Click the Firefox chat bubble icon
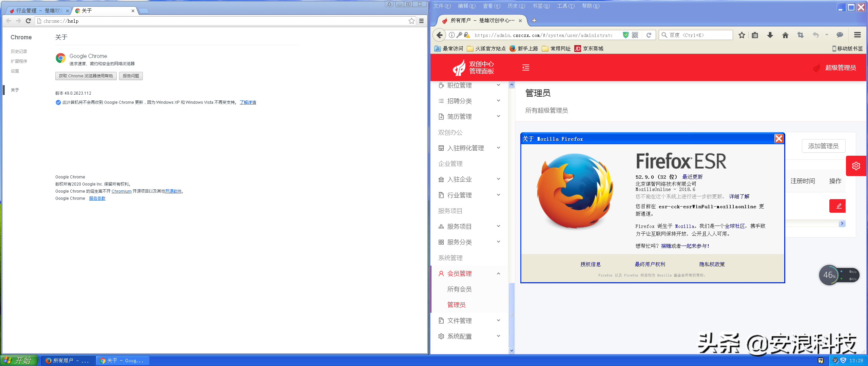 (840, 35)
